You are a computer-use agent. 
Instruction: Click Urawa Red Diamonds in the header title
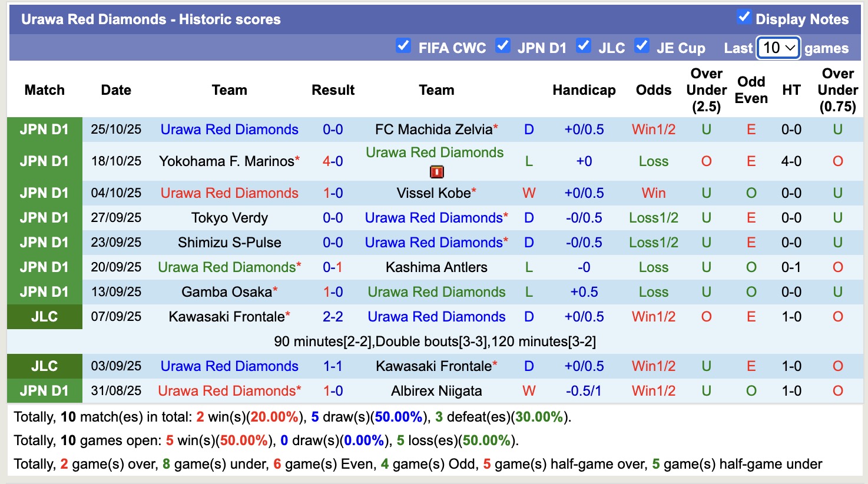(x=81, y=18)
